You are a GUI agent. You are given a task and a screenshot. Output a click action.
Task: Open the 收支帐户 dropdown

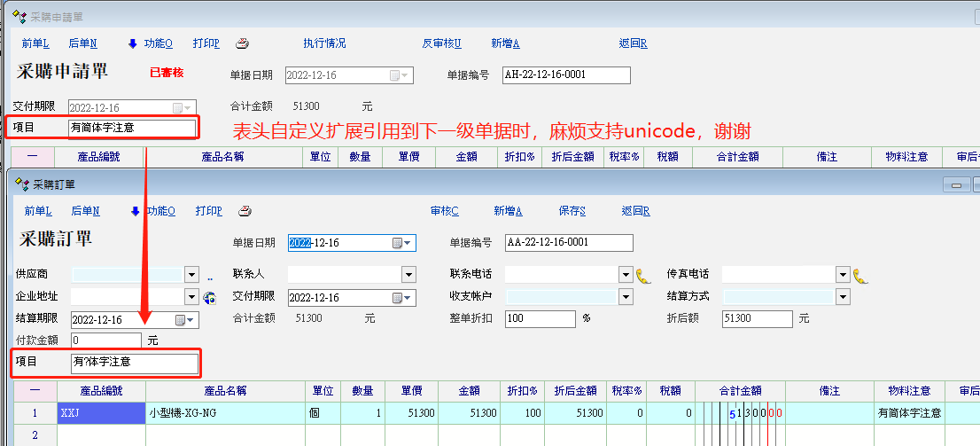(x=626, y=297)
